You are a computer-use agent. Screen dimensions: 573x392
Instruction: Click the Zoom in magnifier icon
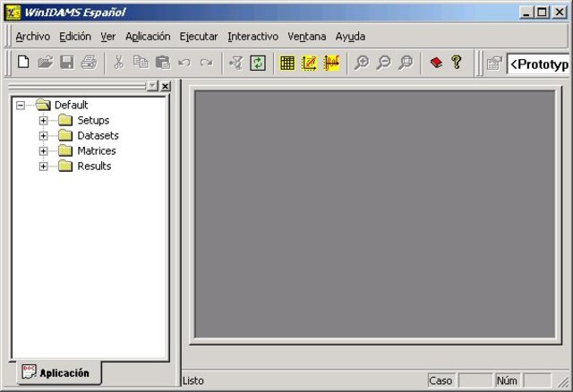[x=362, y=63]
